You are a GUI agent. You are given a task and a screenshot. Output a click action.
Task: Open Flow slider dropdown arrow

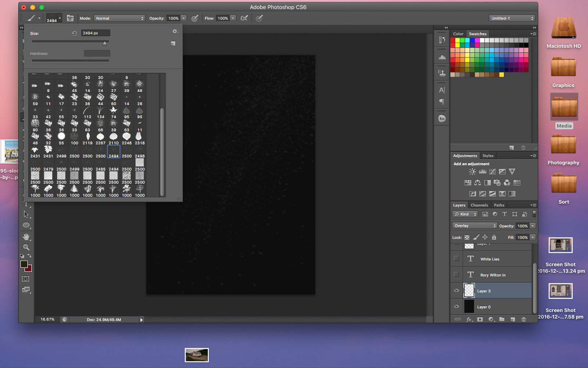coord(233,18)
